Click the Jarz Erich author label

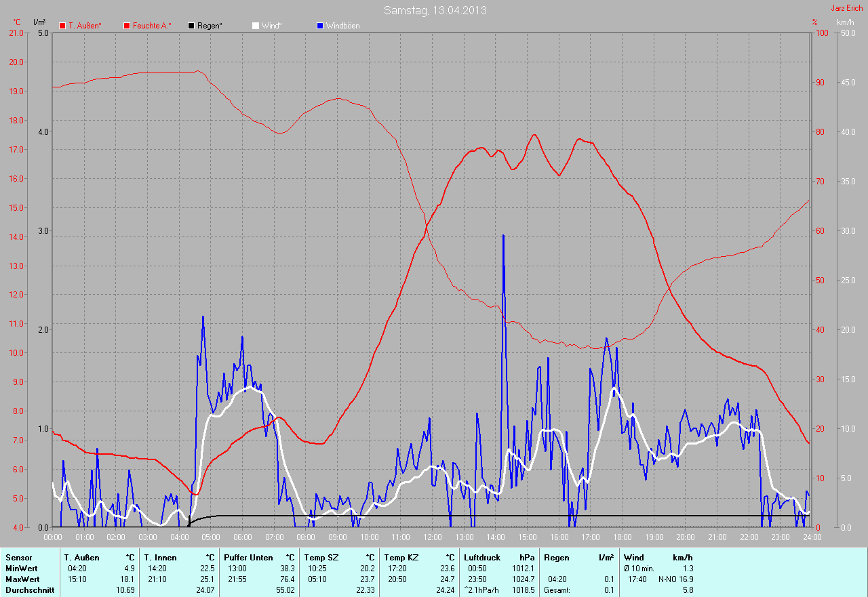click(846, 8)
